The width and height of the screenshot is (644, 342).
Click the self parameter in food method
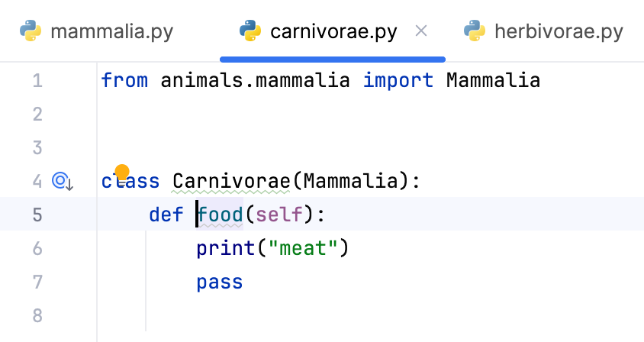pos(279,215)
